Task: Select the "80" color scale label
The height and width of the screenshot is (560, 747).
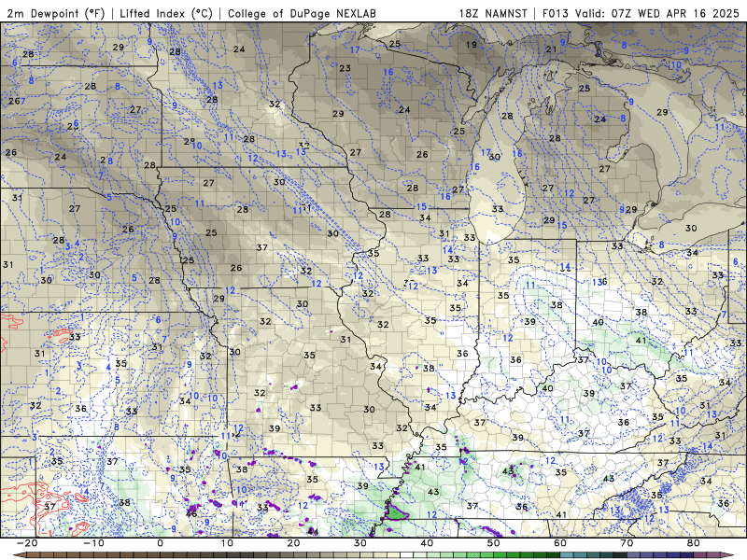Action: (x=694, y=543)
